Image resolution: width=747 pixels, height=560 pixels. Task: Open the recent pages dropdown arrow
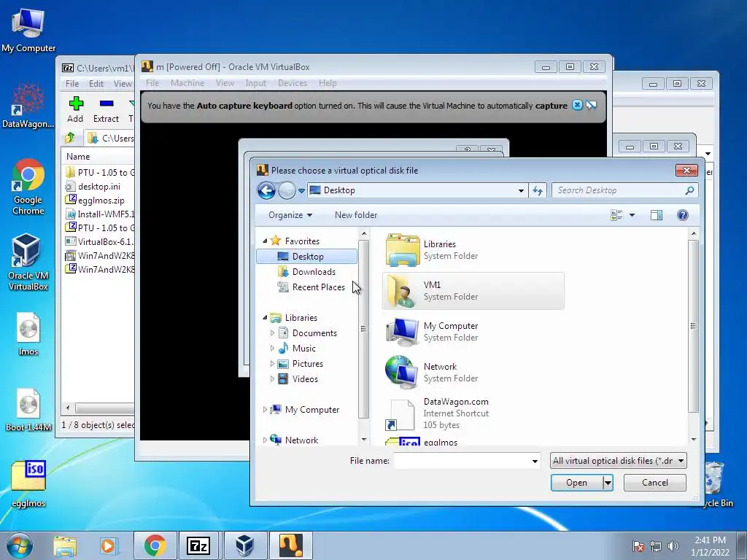(301, 191)
